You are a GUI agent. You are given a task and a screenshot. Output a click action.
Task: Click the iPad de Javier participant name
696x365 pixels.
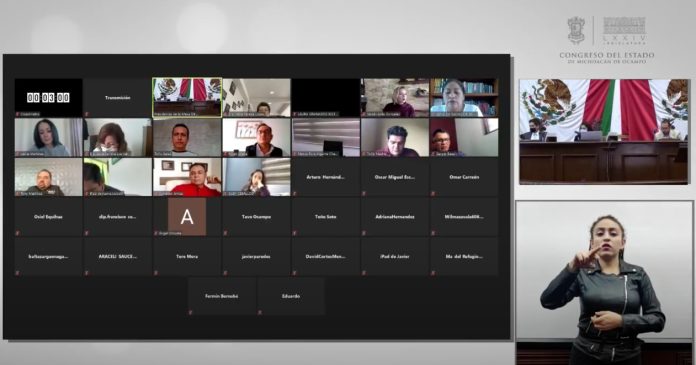[x=395, y=256]
